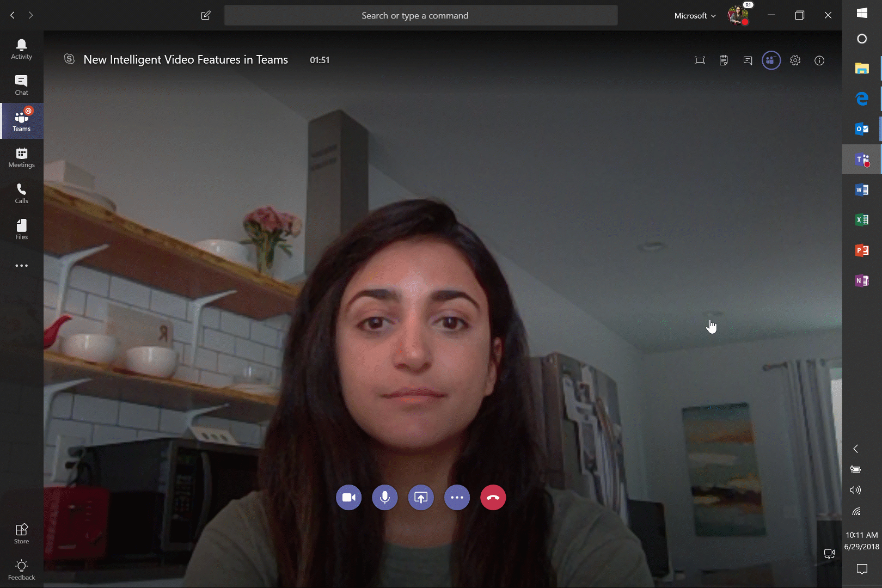Enter full screen mode
Viewport: 882px width, 588px height.
pyautogui.click(x=700, y=60)
